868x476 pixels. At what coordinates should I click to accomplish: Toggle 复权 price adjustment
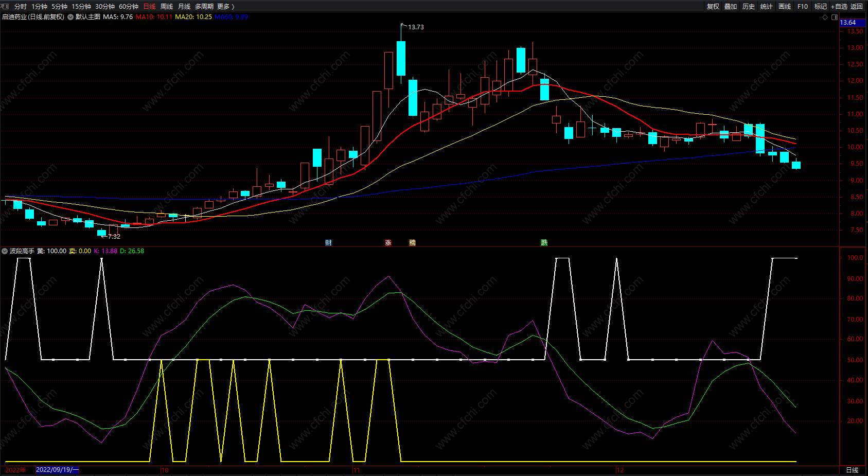713,6
